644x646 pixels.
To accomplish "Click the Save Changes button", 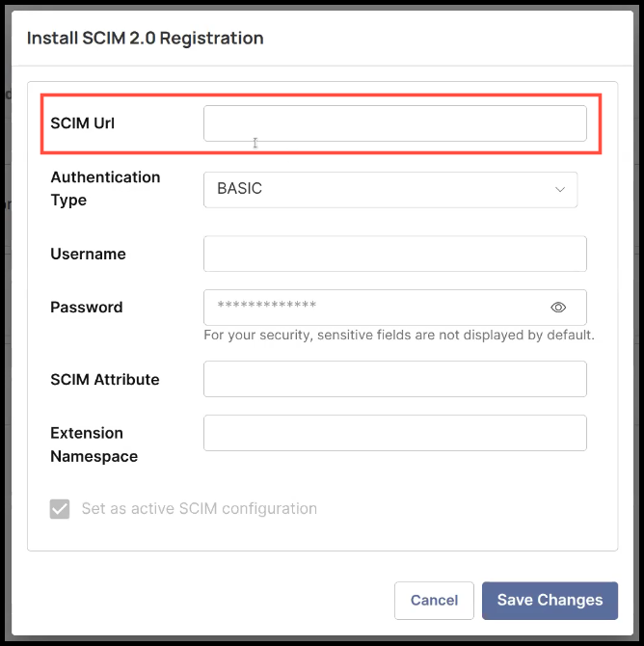I will click(550, 600).
